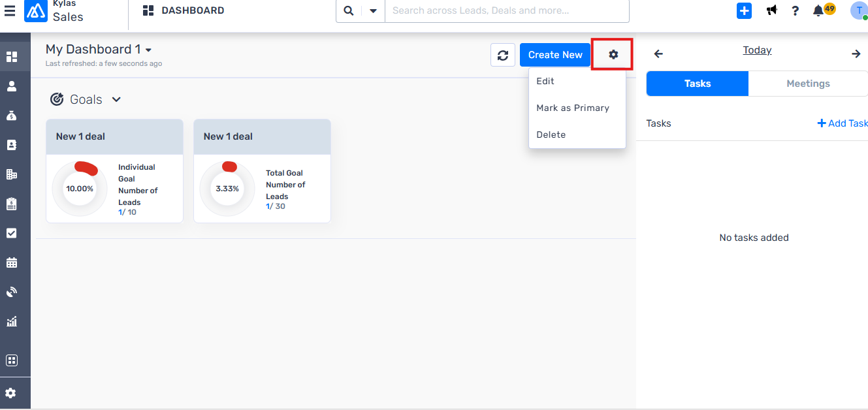Go to previous day arrow

(x=658, y=54)
